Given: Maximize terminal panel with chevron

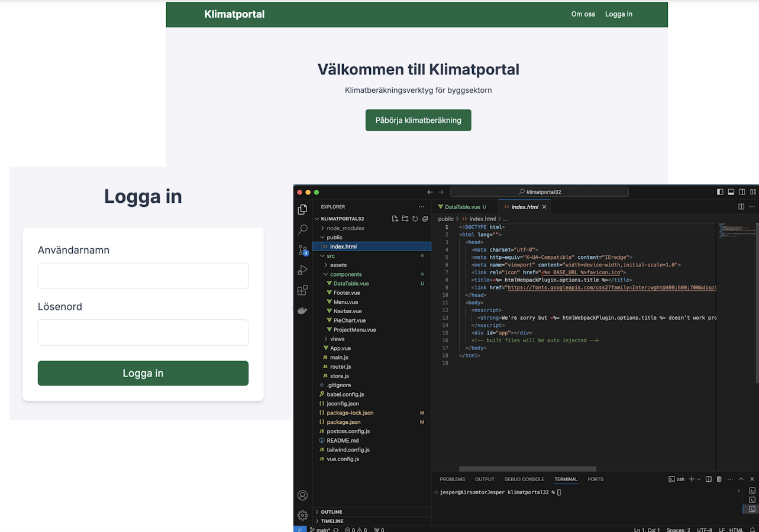Looking at the screenshot, I should [741, 479].
